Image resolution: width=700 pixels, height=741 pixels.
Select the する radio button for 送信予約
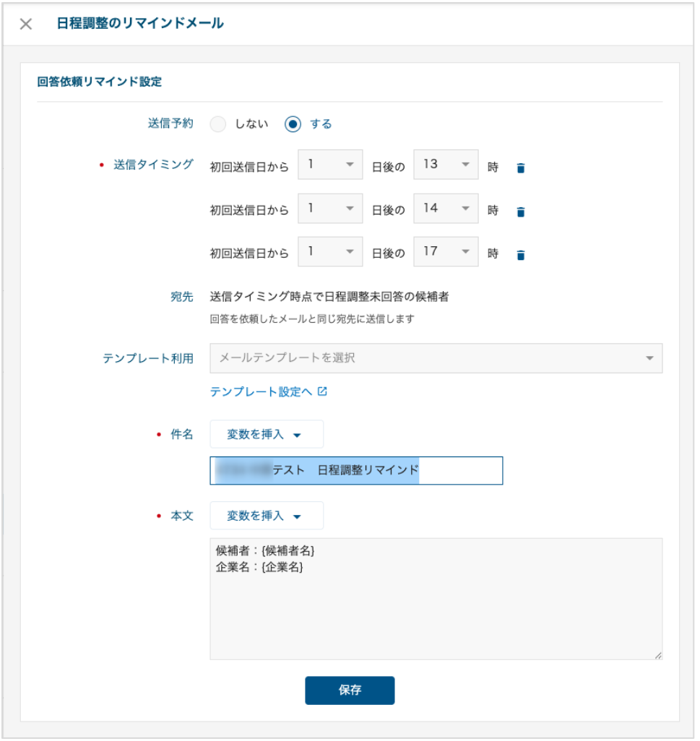point(293,124)
